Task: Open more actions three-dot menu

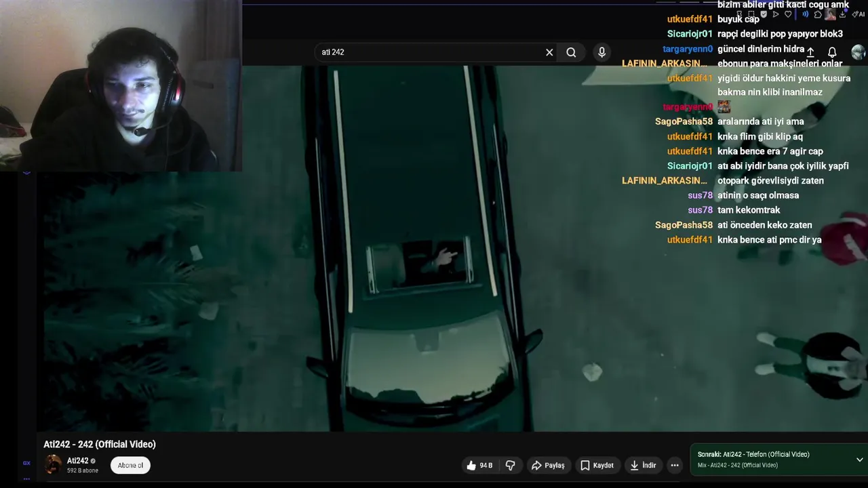Action: [674, 465]
